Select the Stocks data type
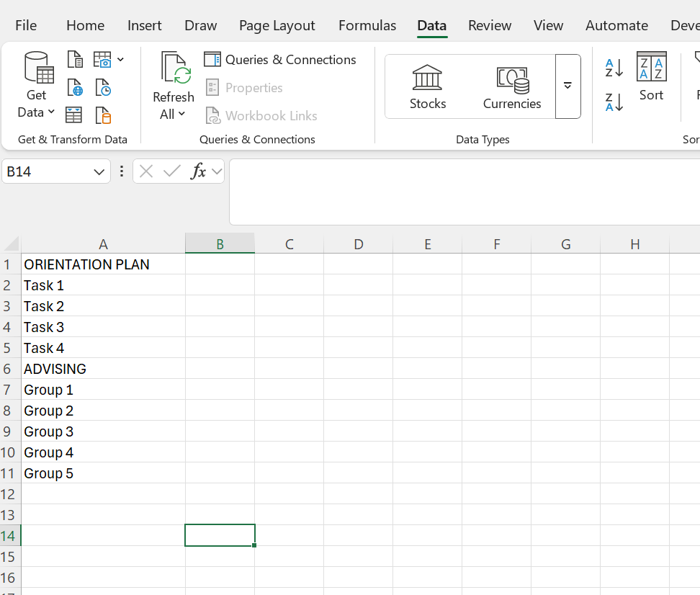700x595 pixels. (427, 85)
